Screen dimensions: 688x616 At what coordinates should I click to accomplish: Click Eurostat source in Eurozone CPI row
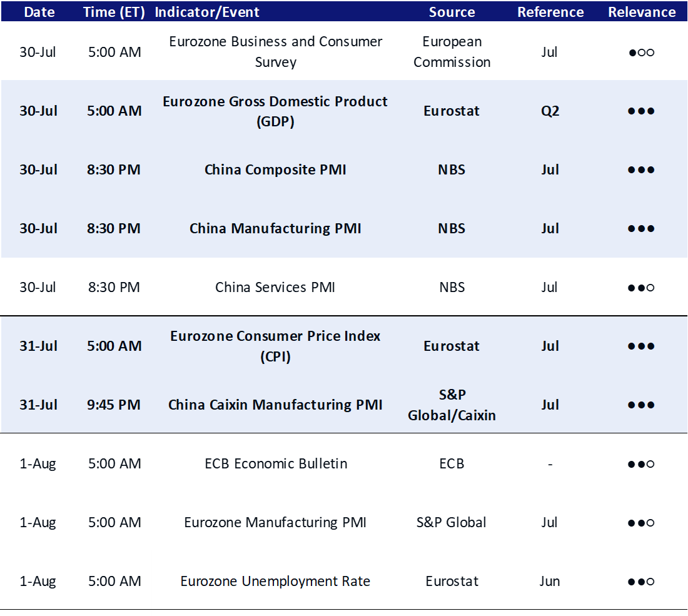(x=452, y=346)
